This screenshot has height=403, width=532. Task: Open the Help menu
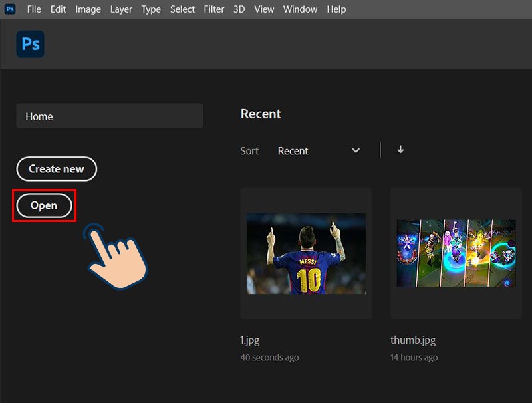pyautogui.click(x=336, y=9)
